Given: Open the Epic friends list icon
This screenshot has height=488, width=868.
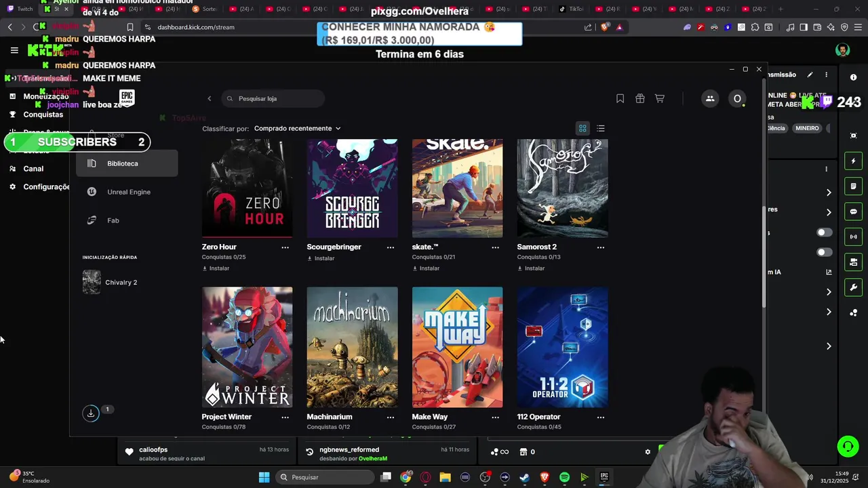Looking at the screenshot, I should tap(710, 98).
